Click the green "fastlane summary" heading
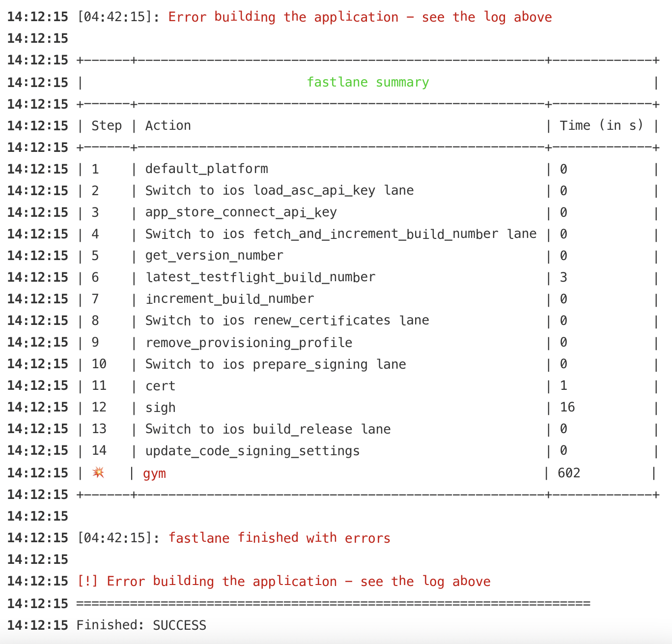Image resolution: width=672 pixels, height=644 pixels. tap(367, 82)
